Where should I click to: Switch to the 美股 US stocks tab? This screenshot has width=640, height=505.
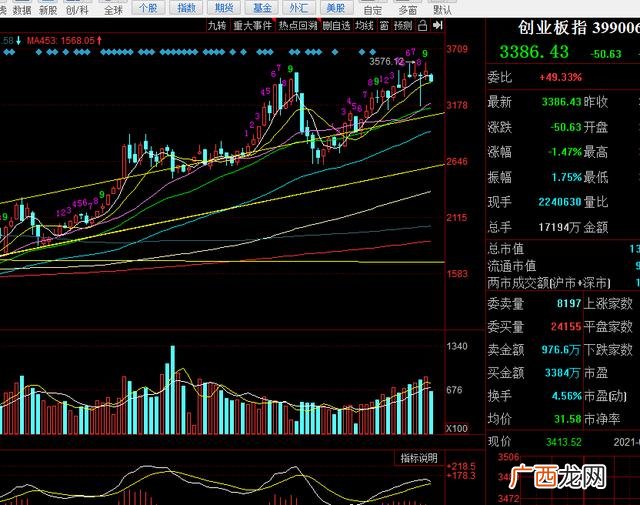(336, 7)
